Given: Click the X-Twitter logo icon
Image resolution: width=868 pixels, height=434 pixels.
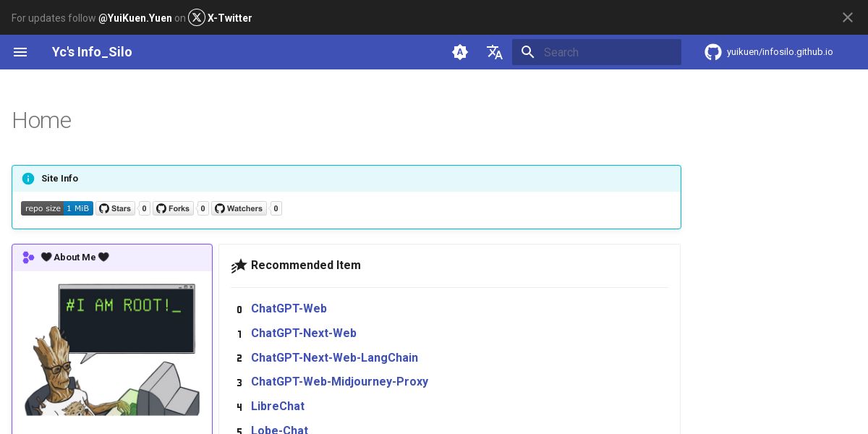Looking at the screenshot, I should [197, 17].
